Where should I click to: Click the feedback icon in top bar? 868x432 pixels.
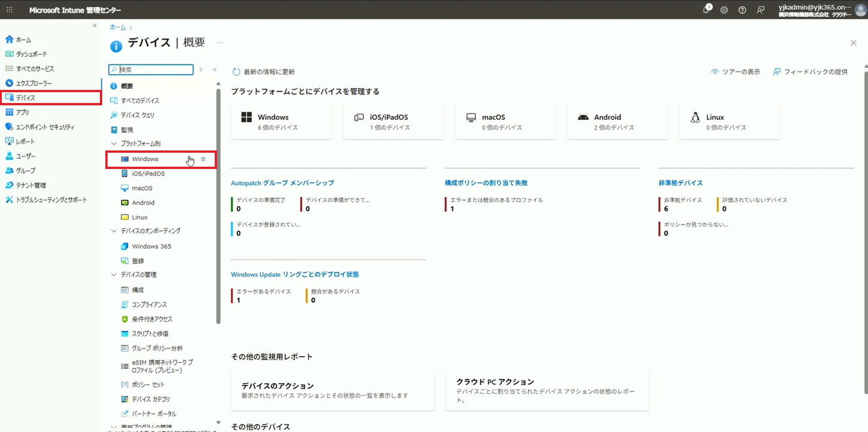(761, 10)
